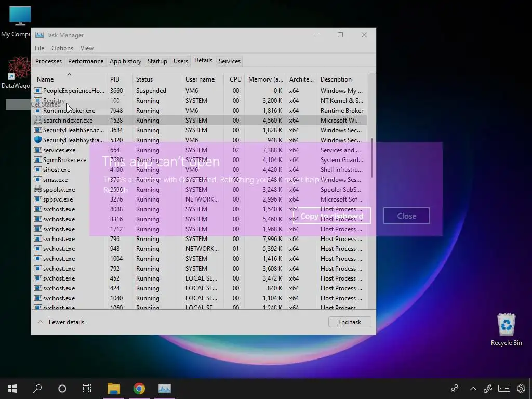532x399 pixels.
Task: Select PID 796 svchost.exe row
Action: tap(199, 239)
